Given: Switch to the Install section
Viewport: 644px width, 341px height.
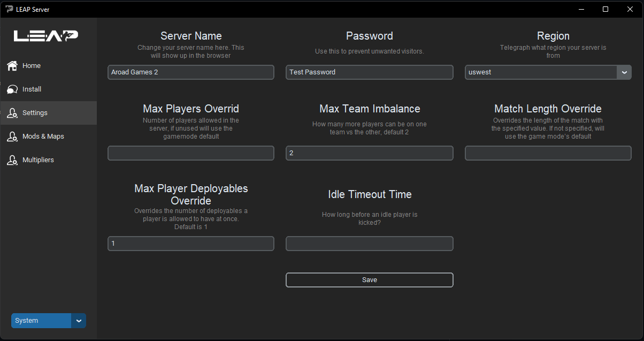Looking at the screenshot, I should tap(32, 89).
